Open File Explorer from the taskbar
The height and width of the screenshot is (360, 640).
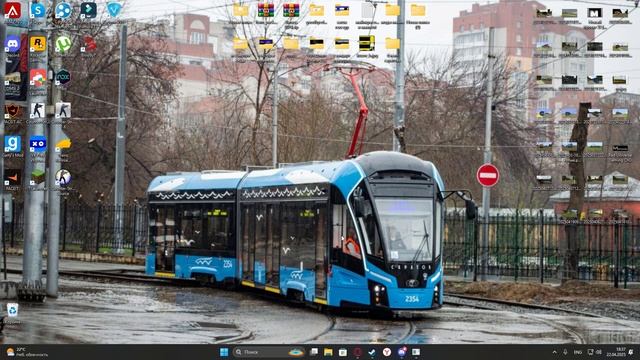(328, 352)
